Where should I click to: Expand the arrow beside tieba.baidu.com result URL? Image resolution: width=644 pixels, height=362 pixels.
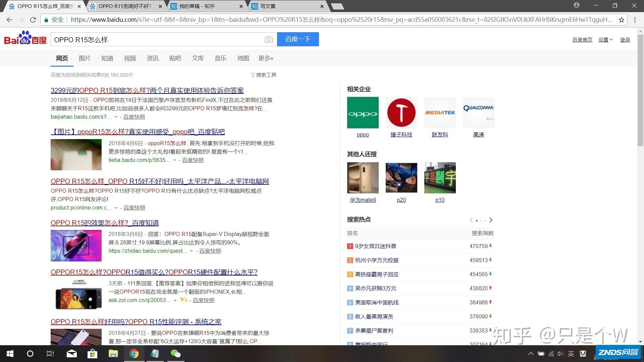click(174, 160)
